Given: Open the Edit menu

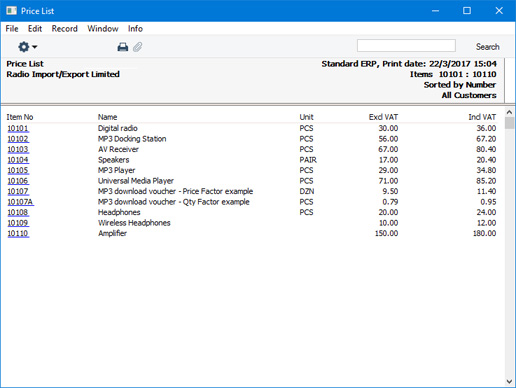Looking at the screenshot, I should click(x=35, y=29).
